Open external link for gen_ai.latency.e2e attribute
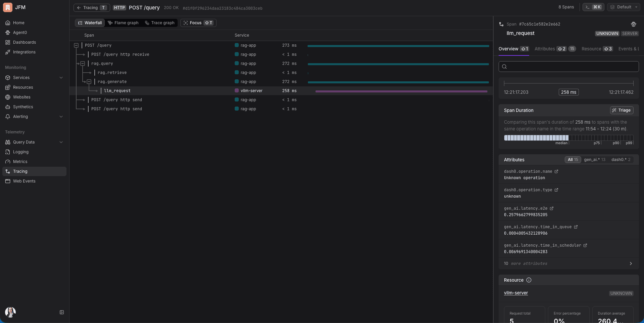Image resolution: width=644 pixels, height=323 pixels. click(552, 208)
